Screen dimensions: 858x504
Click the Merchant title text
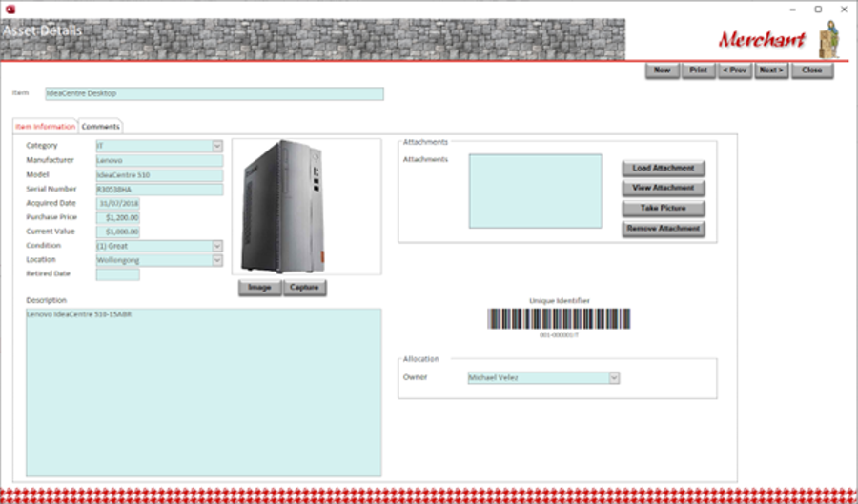(763, 39)
